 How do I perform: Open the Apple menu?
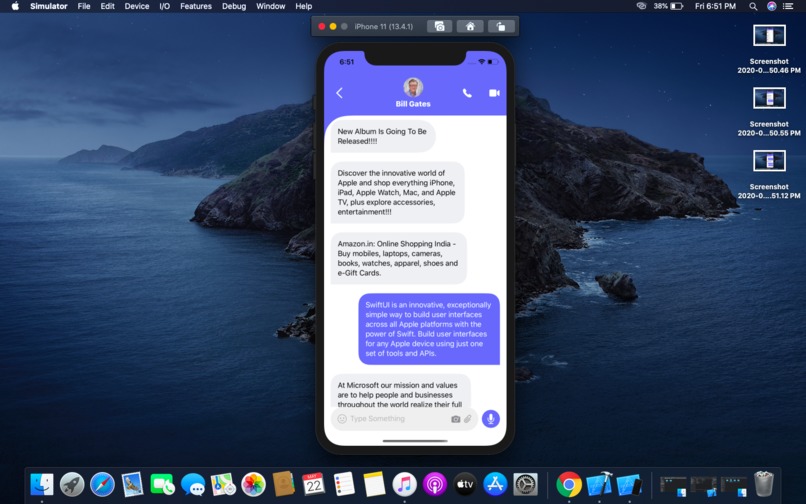(x=15, y=6)
